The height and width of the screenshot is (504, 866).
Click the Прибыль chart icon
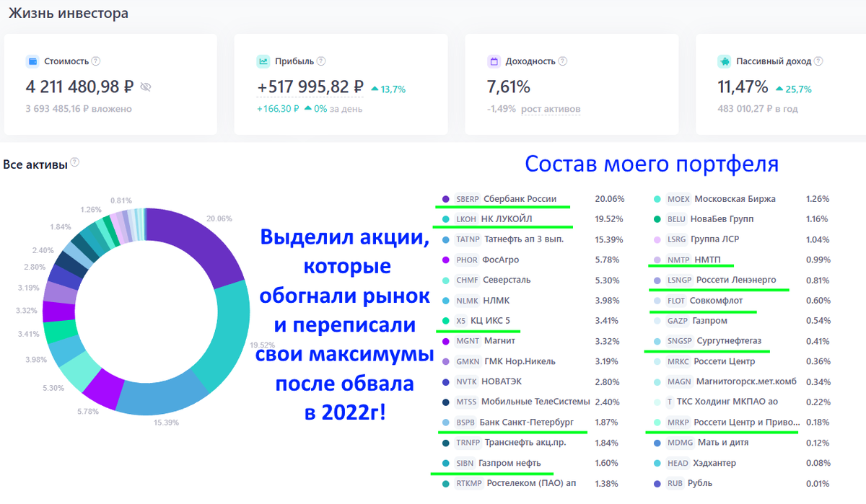pos(263,61)
